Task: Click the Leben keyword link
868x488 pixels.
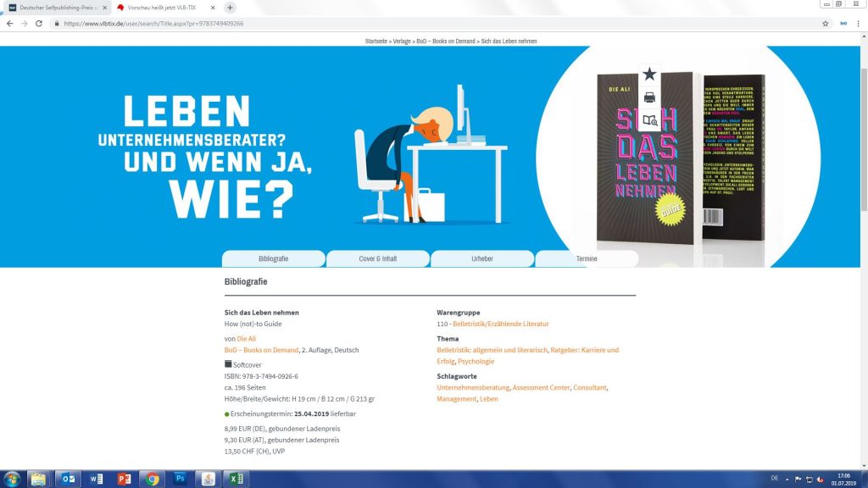Action: point(489,398)
